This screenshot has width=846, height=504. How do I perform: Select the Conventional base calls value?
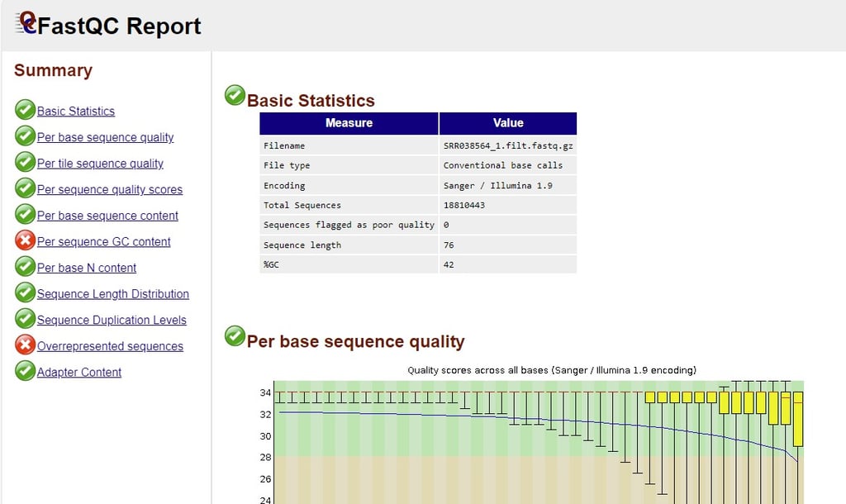point(508,165)
